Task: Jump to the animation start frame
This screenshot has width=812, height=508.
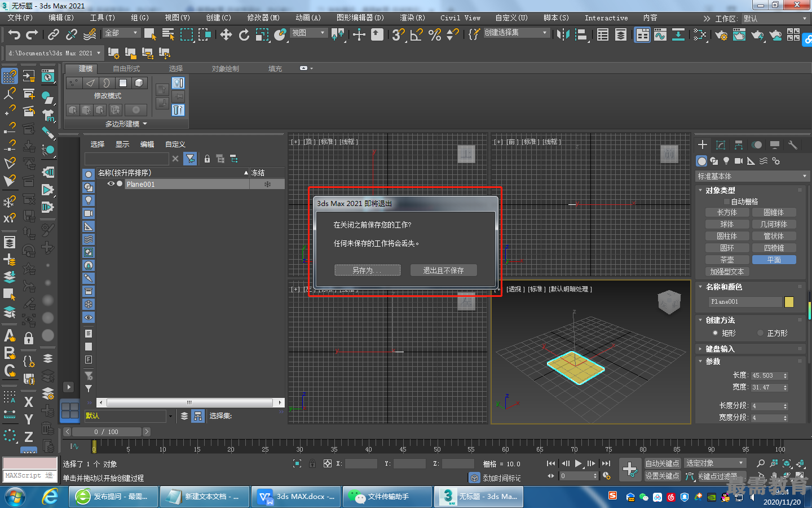Action: coord(551,463)
